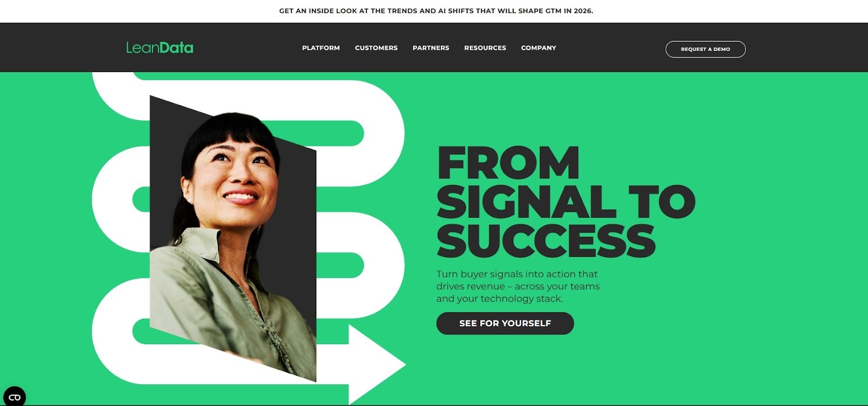The height and width of the screenshot is (406, 868).
Task: Click the SIGNAL TO headline line
Action: point(566,202)
